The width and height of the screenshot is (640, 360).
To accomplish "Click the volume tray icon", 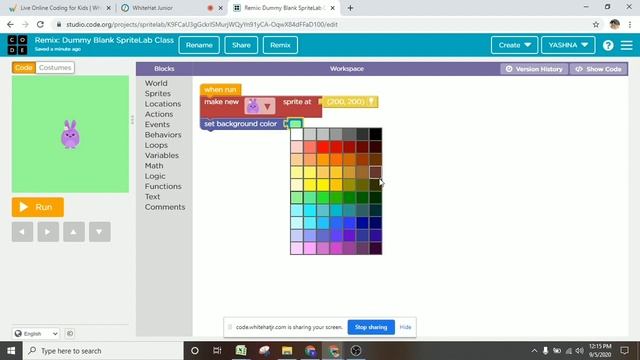I will point(579,351).
